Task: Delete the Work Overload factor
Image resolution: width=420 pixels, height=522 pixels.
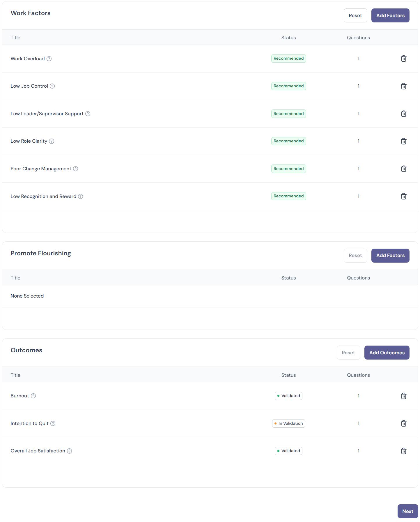Action: coord(403,59)
